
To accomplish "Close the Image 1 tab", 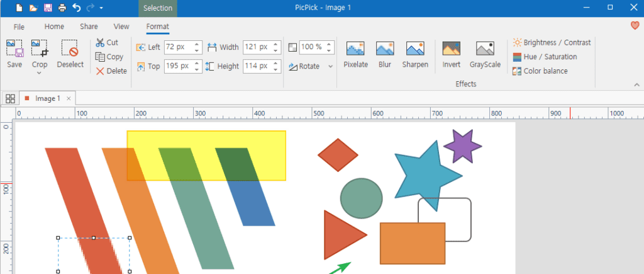I will click(69, 98).
